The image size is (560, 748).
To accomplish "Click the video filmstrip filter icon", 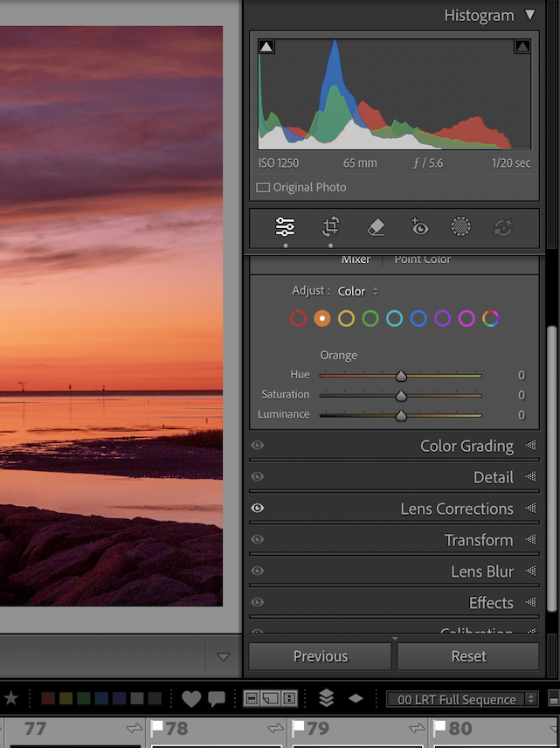I will [289, 698].
